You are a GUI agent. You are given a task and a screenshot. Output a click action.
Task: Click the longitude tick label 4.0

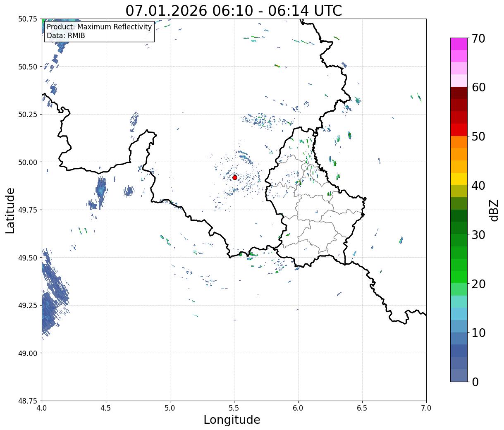(x=42, y=408)
